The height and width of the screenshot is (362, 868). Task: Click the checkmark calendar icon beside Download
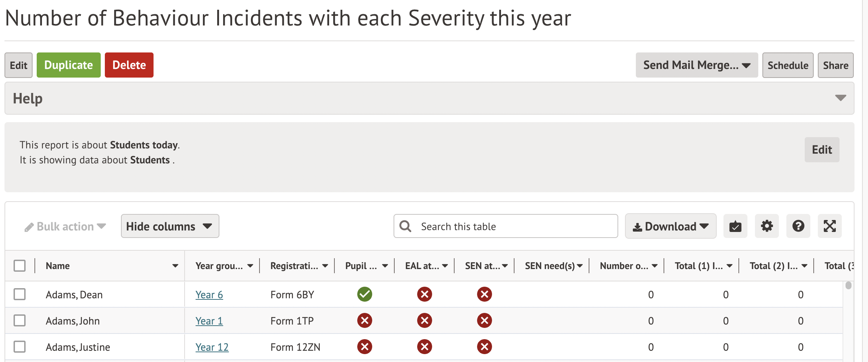[735, 226]
